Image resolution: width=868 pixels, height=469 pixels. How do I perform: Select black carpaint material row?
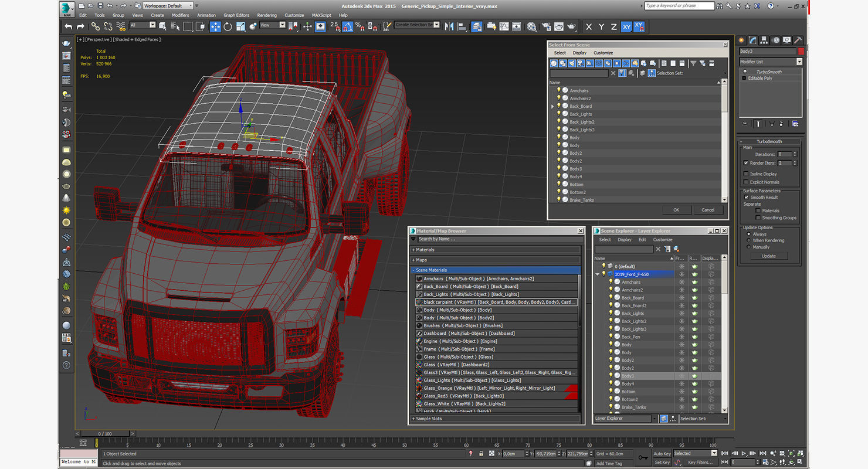496,302
